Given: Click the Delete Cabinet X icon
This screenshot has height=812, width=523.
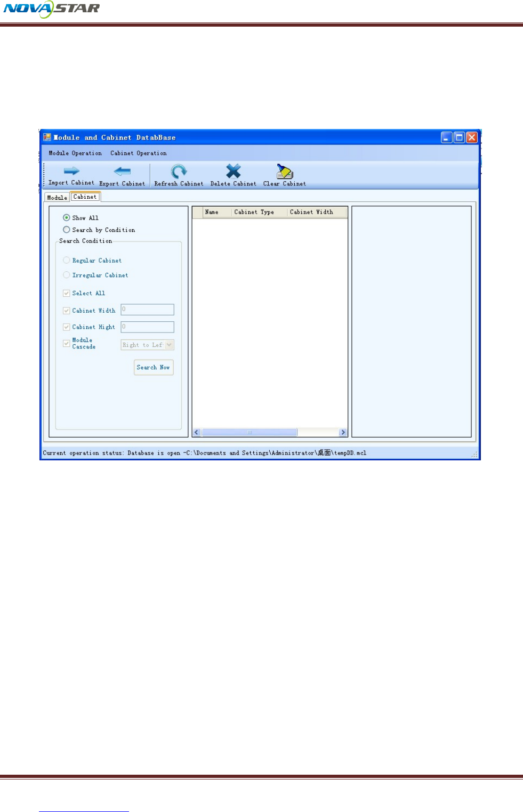Looking at the screenshot, I should click(234, 171).
